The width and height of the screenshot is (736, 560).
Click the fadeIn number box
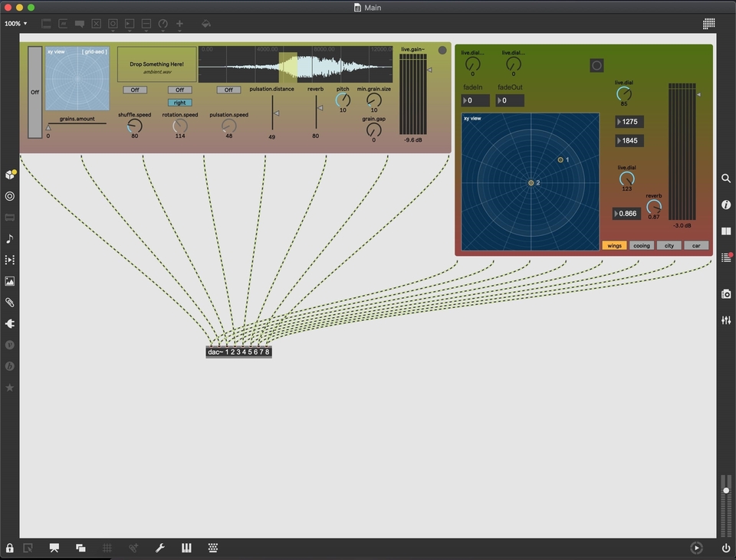475,100
